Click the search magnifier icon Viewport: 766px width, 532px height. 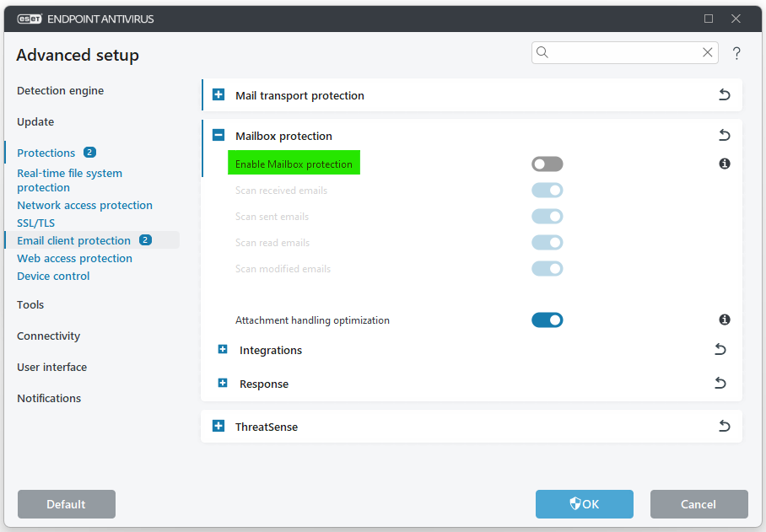coord(542,52)
